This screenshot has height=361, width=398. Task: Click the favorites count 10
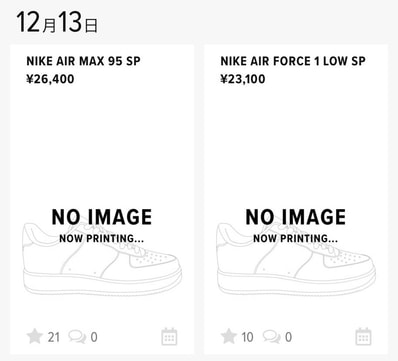(x=247, y=337)
